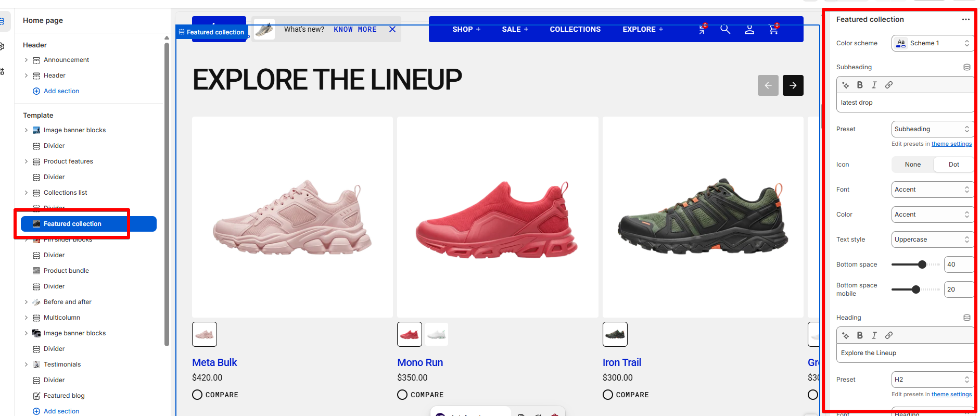980x416 pixels.
Task: Click the Add section link under Header
Action: click(61, 91)
